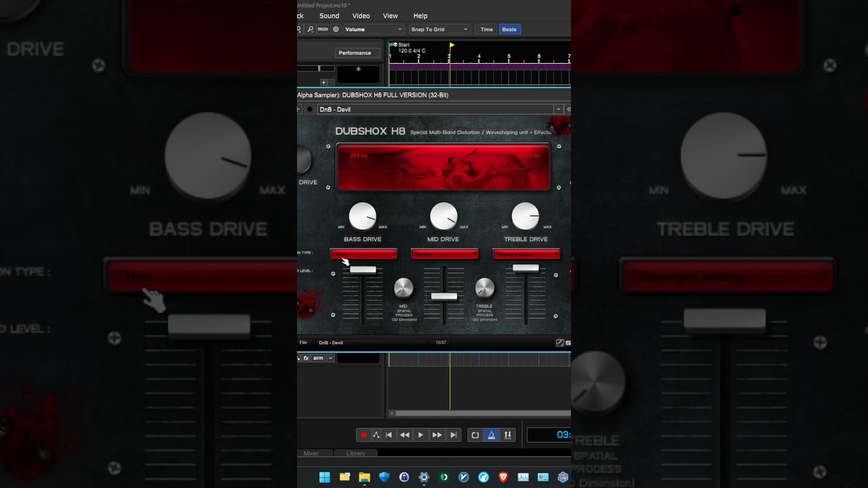Open the Snap To Grid dropdown
Image resolution: width=868 pixels, height=488 pixels.
click(439, 29)
